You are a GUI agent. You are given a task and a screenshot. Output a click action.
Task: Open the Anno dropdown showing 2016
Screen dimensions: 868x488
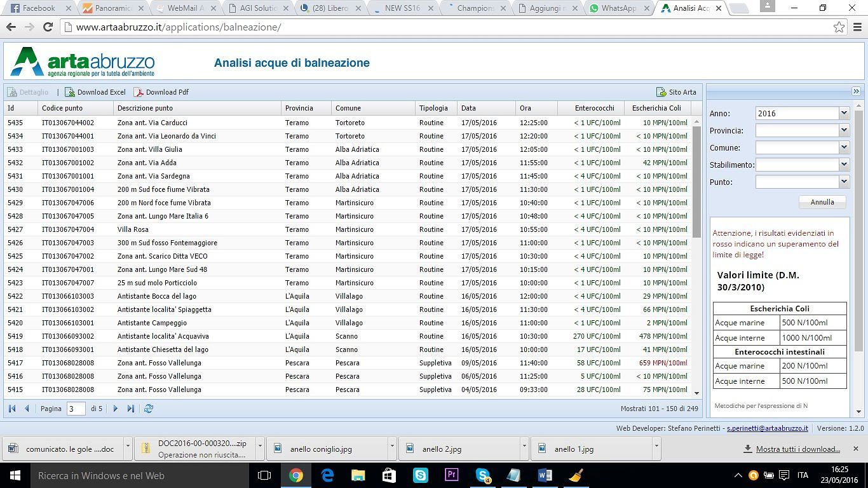pyautogui.click(x=844, y=113)
